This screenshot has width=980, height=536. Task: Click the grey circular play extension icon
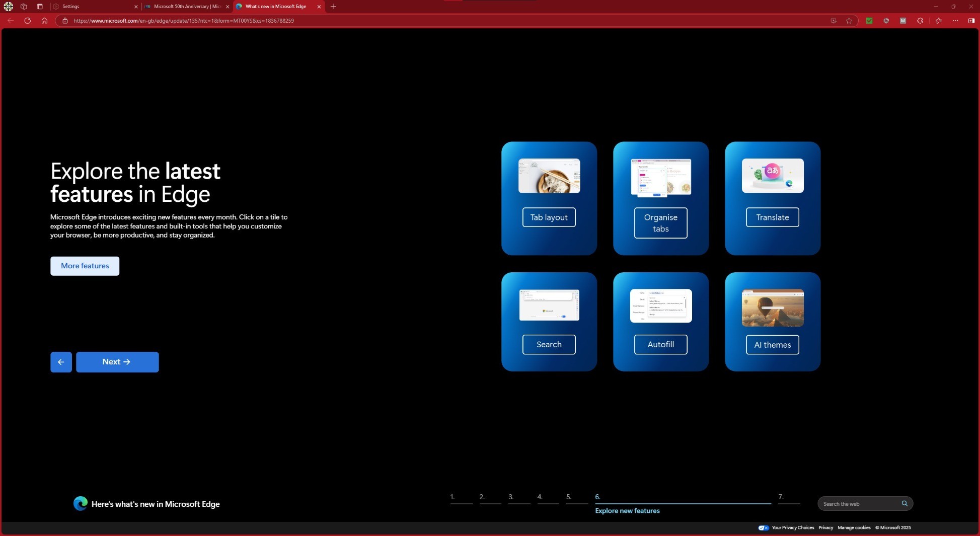[x=886, y=21]
